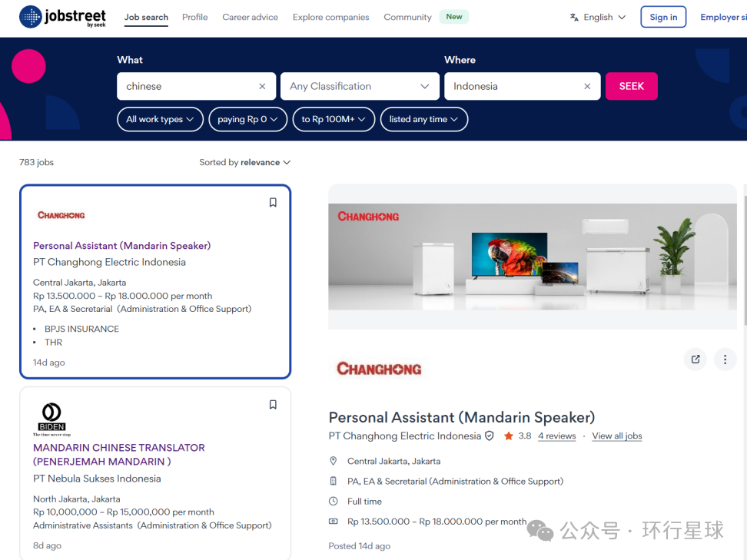Click the language translate icon
The width and height of the screenshot is (747, 560).
[574, 17]
